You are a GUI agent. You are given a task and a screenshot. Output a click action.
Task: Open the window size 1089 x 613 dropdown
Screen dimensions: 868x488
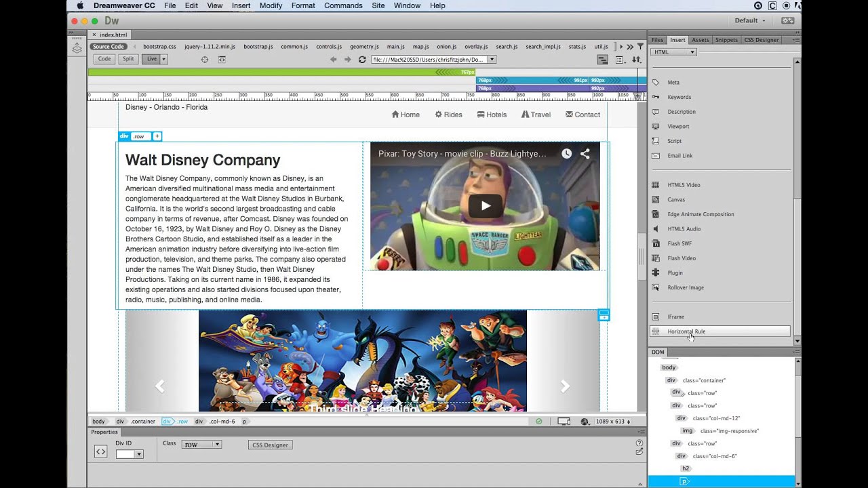(612, 422)
